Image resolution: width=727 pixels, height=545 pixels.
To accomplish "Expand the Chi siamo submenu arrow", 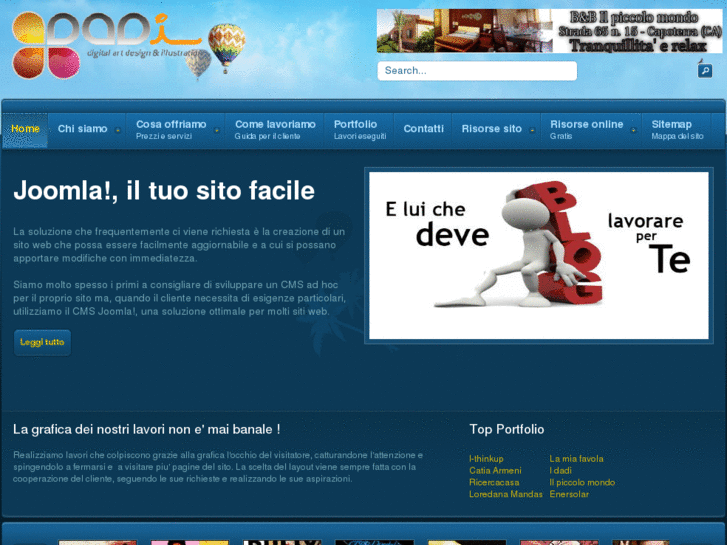I will pyautogui.click(x=118, y=130).
